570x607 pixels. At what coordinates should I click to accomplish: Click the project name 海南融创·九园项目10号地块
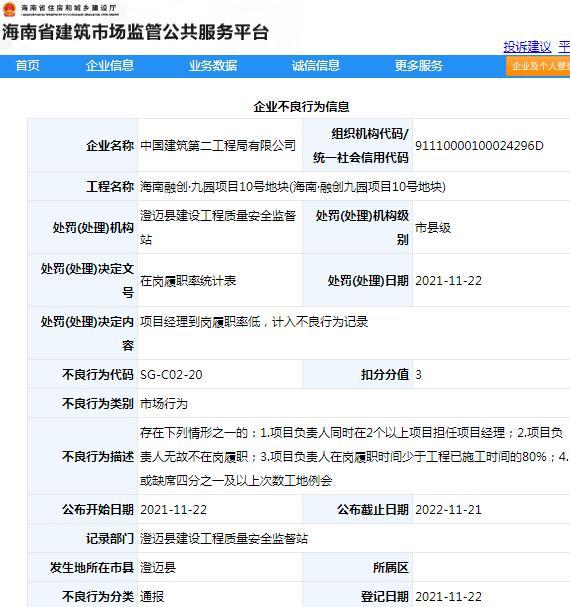click(292, 187)
